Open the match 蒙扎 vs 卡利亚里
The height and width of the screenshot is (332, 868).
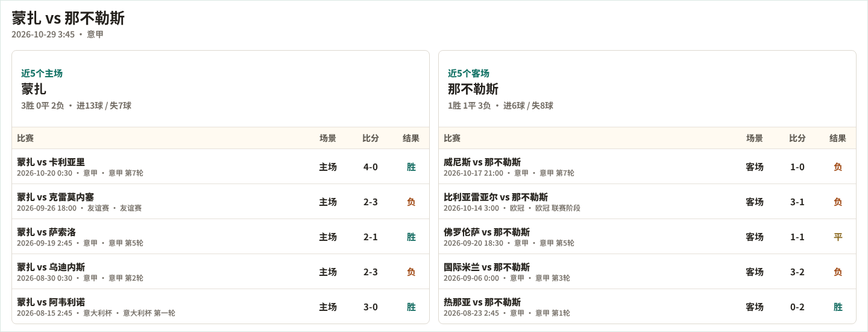pyautogui.click(x=51, y=162)
